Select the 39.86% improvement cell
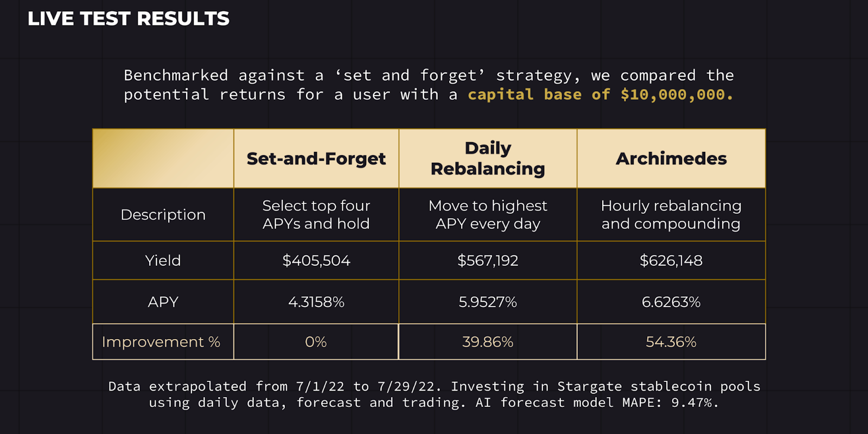 (x=488, y=342)
